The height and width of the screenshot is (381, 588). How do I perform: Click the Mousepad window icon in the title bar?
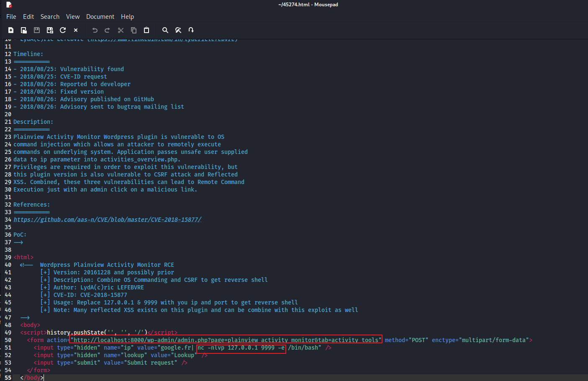9,5
